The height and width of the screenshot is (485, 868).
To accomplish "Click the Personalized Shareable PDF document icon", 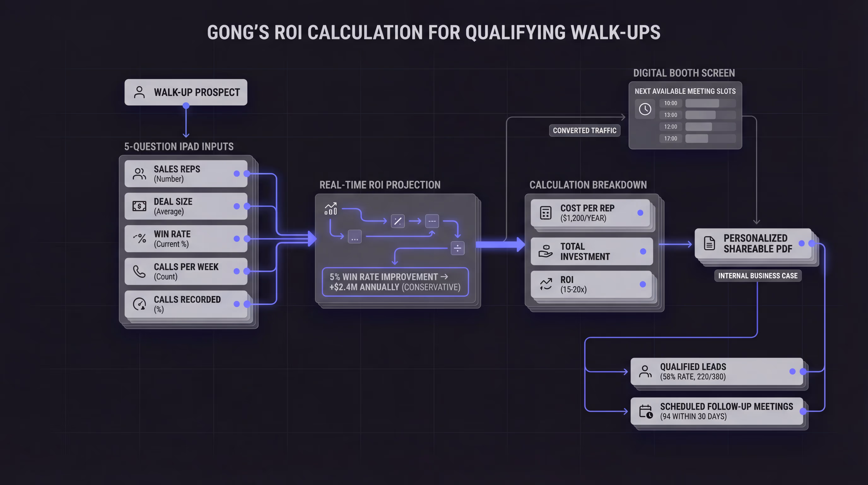I will (x=709, y=243).
